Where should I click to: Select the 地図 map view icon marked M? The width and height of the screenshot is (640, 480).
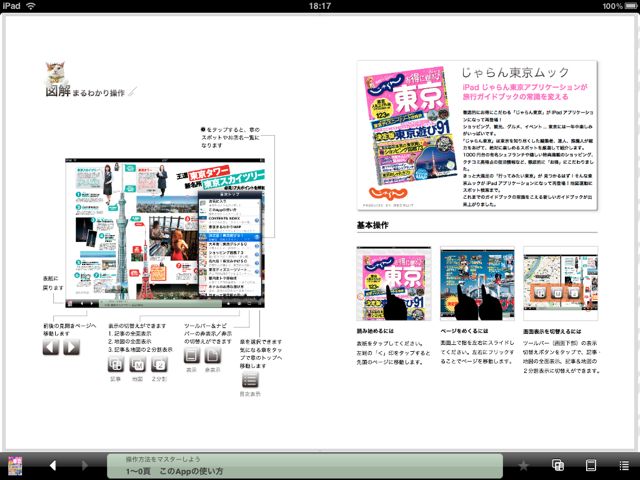[x=138, y=364]
